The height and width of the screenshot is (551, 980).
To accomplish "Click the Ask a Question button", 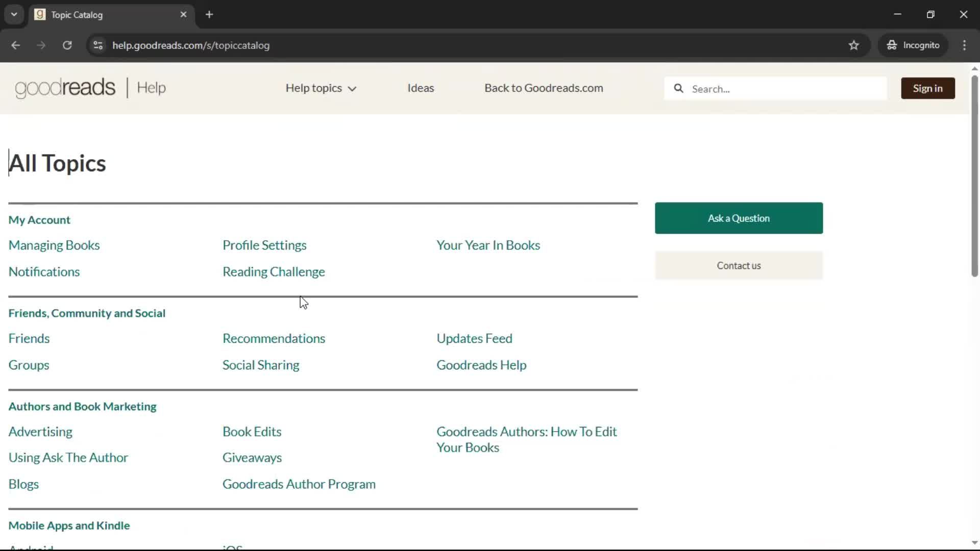I will tap(739, 218).
